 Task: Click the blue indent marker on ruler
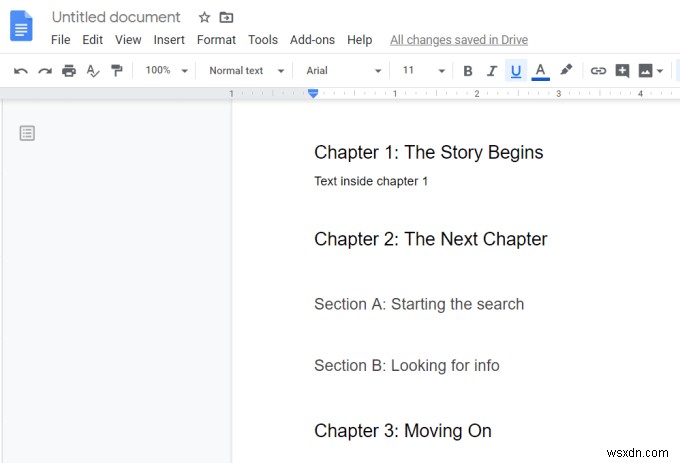coord(313,93)
